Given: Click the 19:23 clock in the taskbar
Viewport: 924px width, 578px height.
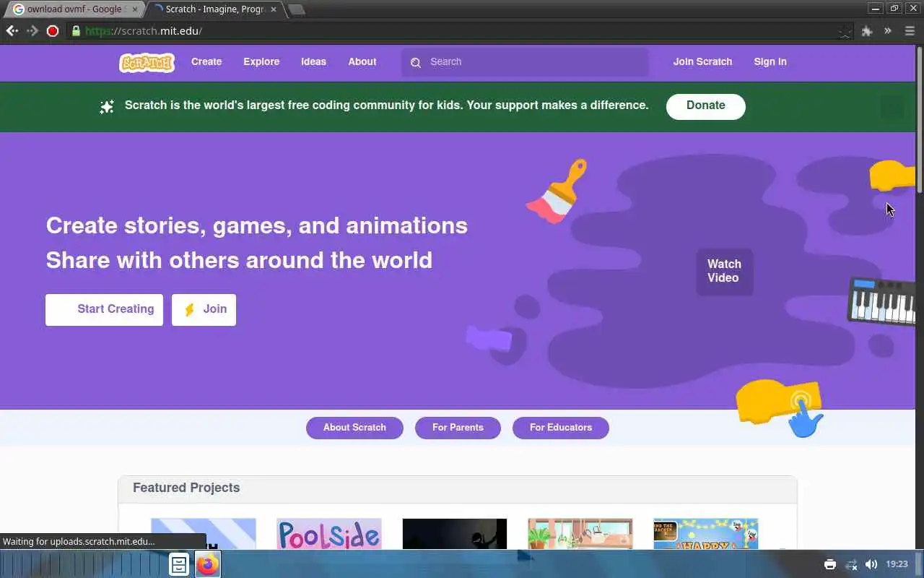Looking at the screenshot, I should point(897,564).
